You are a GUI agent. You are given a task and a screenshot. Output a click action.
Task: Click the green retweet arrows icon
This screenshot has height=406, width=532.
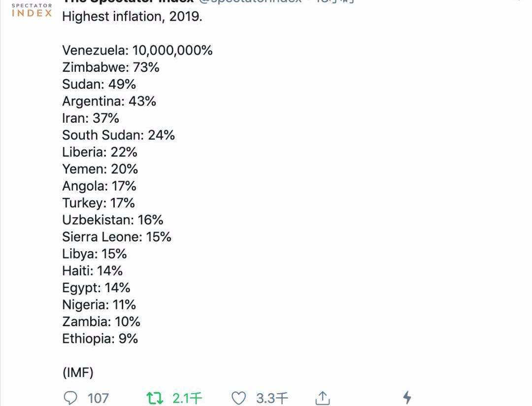point(155,398)
